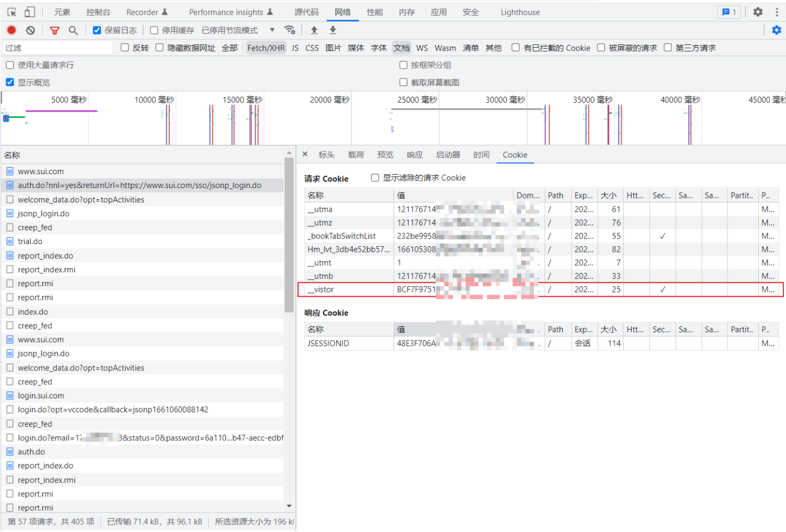This screenshot has height=532, width=786.
Task: Uncheck the 保留日志 checkbox
Action: tap(97, 31)
